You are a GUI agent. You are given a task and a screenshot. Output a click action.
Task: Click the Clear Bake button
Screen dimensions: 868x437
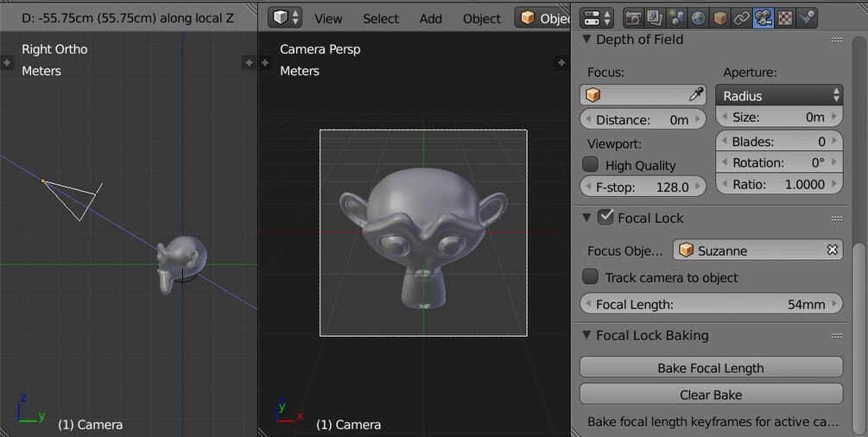[712, 395]
